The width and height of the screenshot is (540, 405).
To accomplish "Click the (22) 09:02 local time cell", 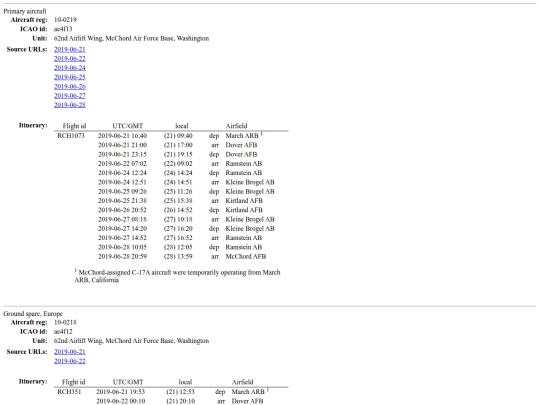I will tap(178, 164).
